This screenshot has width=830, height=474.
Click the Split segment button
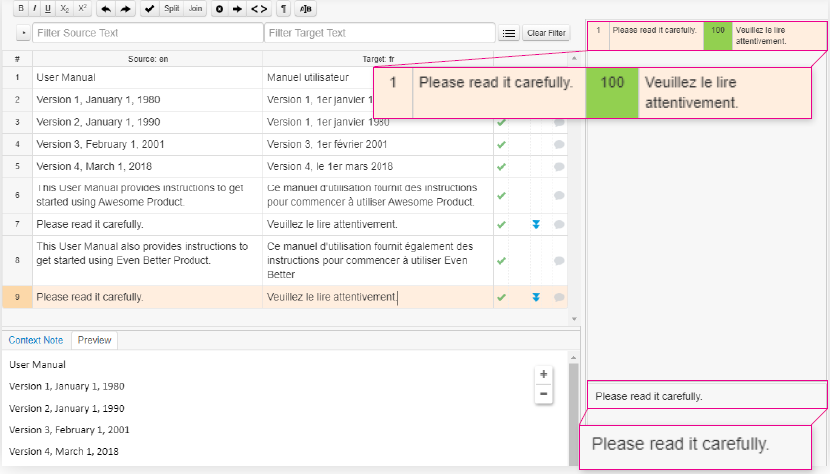pyautogui.click(x=171, y=8)
